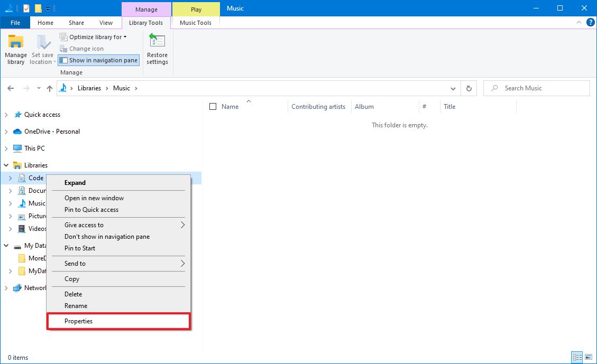The width and height of the screenshot is (597, 364).
Task: Collapse the Libraries tree node
Action: [6, 165]
